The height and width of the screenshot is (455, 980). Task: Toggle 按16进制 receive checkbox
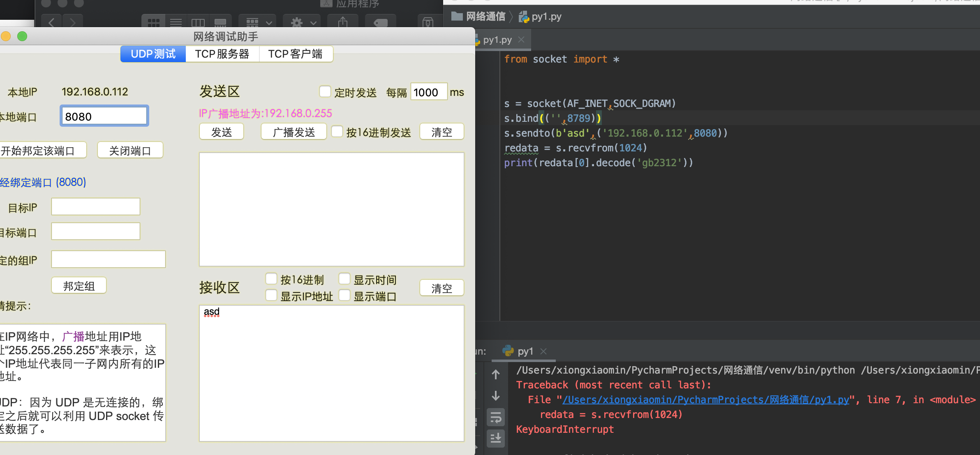271,279
